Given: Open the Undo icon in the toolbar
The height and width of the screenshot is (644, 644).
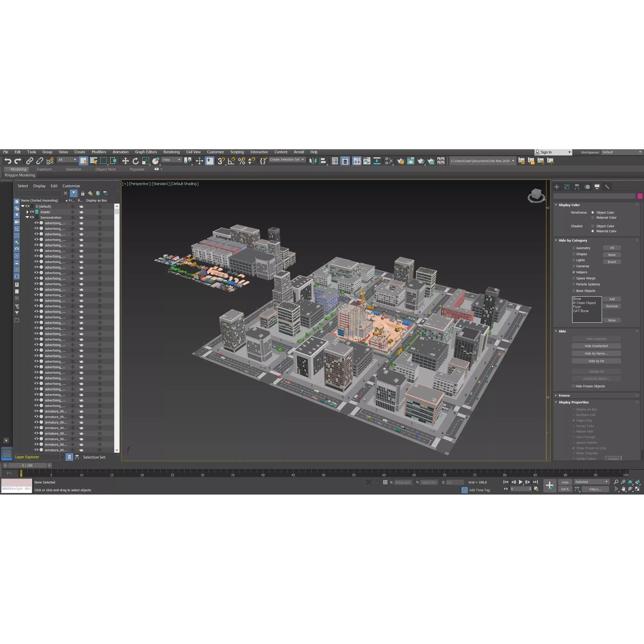Looking at the screenshot, I should (x=8, y=161).
